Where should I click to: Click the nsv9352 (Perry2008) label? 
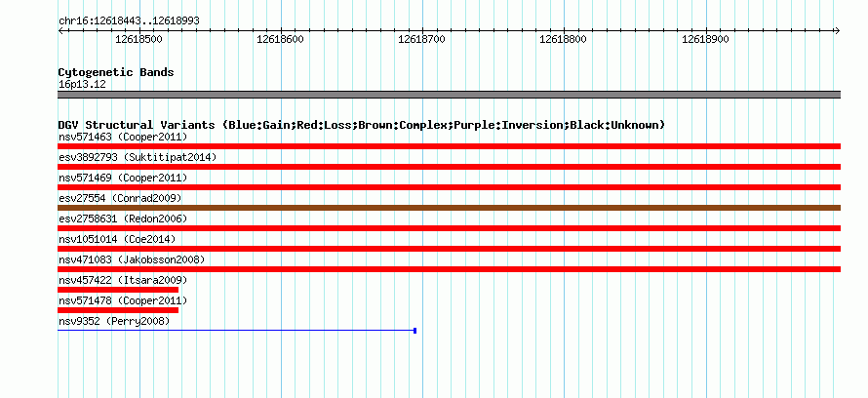[114, 321]
